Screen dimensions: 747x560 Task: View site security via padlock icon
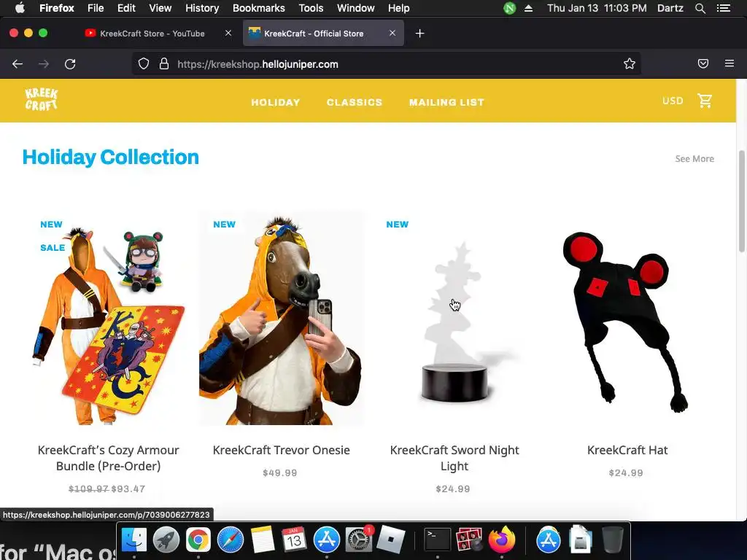coord(164,64)
